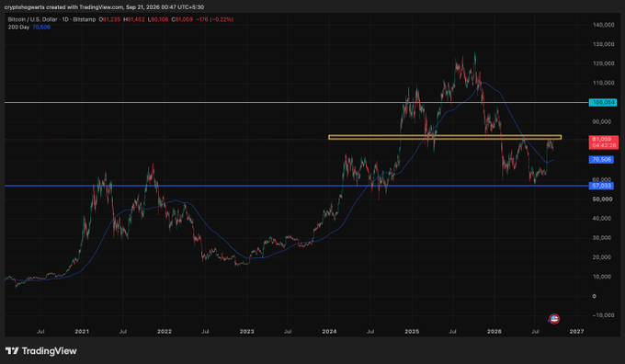This screenshot has height=364, width=625.
Task: Click the 110,000 price axis label
Action: [x=604, y=83]
